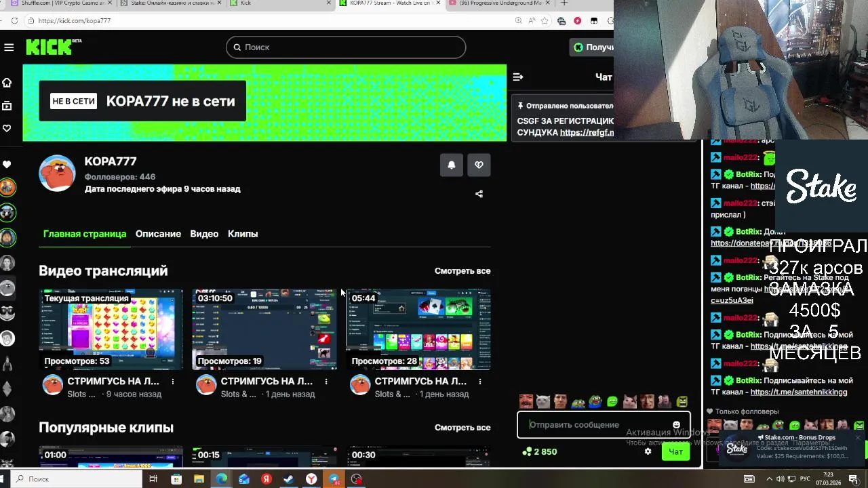Image resolution: width=868 pixels, height=488 pixels.
Task: Switch to the Видео tab
Action: point(204,234)
